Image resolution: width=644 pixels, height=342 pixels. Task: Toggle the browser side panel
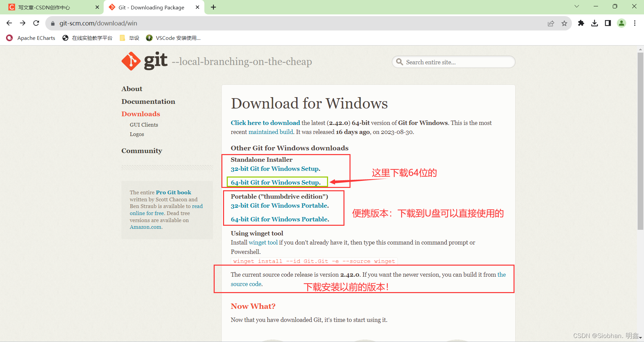(x=608, y=23)
